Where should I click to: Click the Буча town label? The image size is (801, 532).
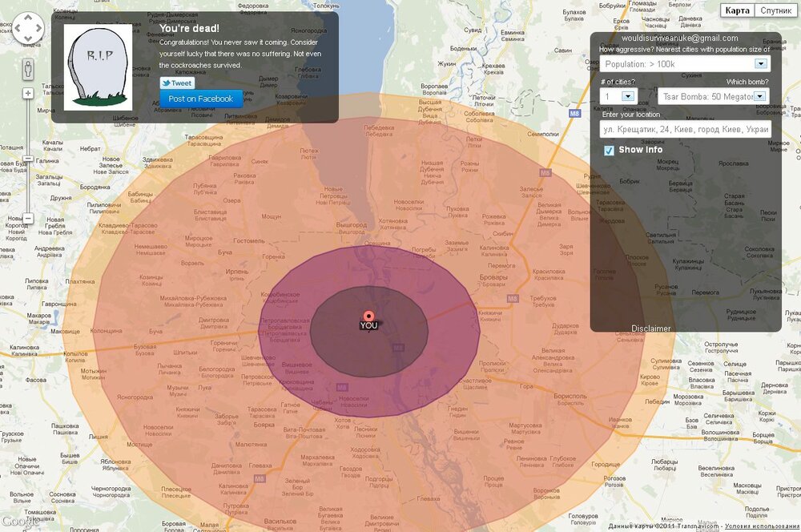tap(225, 252)
